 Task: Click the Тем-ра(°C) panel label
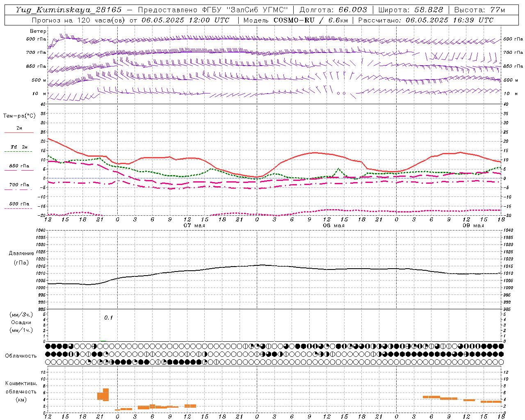click(x=19, y=116)
